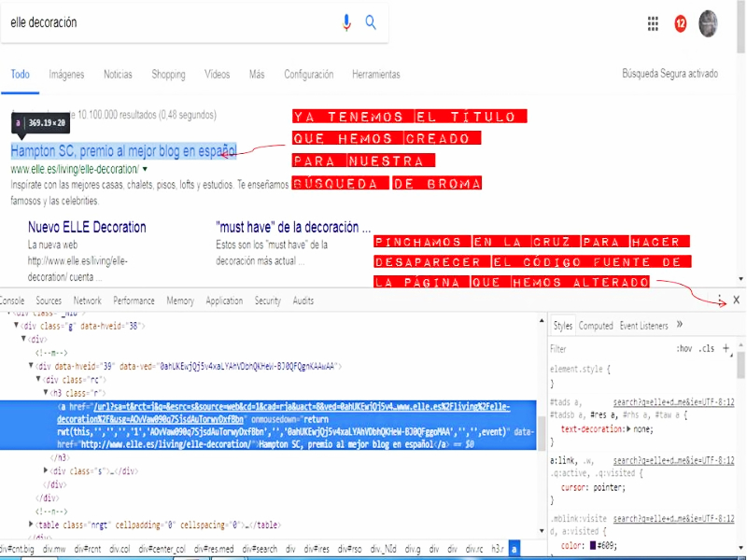Open the "must have" de la decoración sitelink
747x560 pixels.
click(293, 227)
